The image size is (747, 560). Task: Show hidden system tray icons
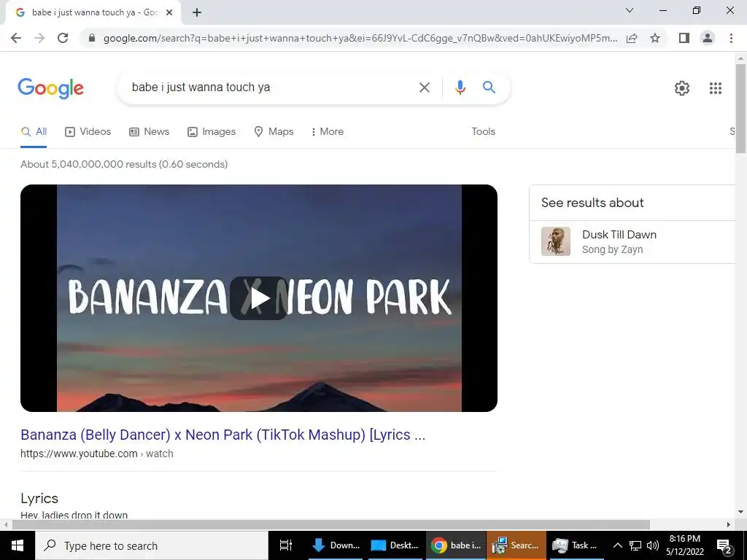[617, 545]
